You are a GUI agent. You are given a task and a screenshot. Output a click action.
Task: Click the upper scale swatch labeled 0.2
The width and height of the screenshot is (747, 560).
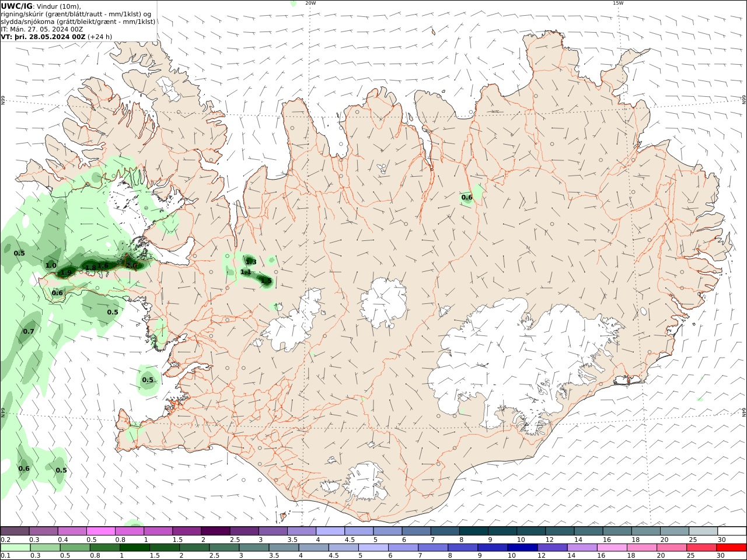15,531
